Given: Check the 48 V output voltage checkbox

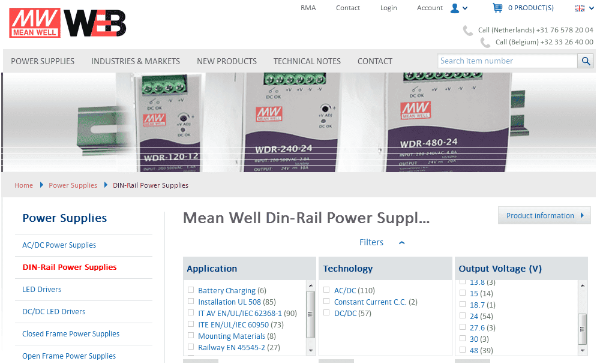Looking at the screenshot, I should pyautogui.click(x=463, y=350).
